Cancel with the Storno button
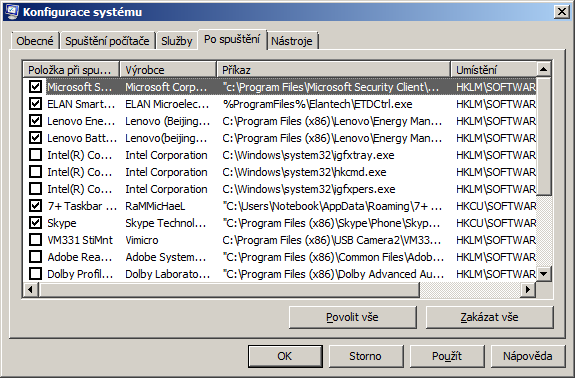 pyautogui.click(x=365, y=356)
